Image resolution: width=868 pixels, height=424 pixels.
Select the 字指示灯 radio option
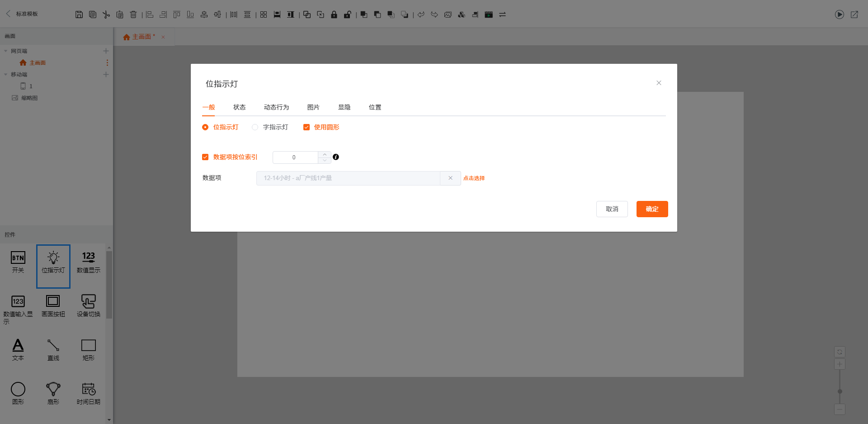pos(255,127)
